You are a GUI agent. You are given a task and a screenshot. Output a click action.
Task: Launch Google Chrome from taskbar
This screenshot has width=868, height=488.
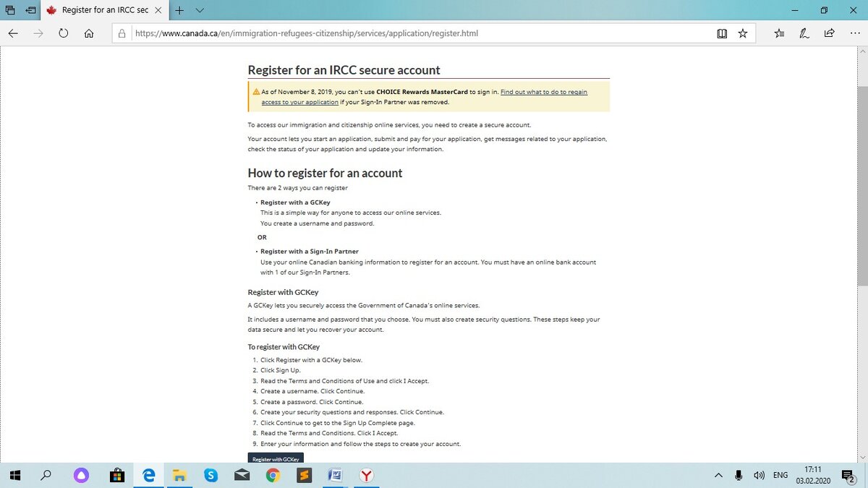[x=273, y=475]
